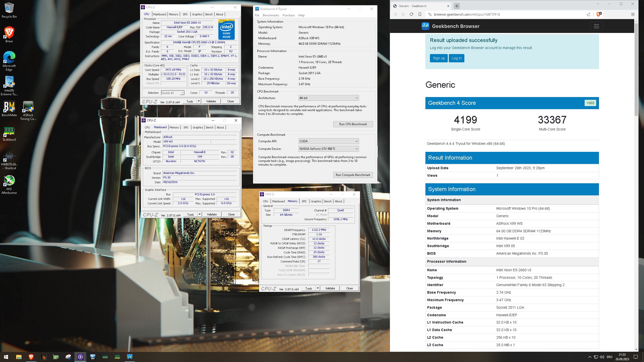
Task: Select the TestMem5 desktop icon
Action: (9, 133)
